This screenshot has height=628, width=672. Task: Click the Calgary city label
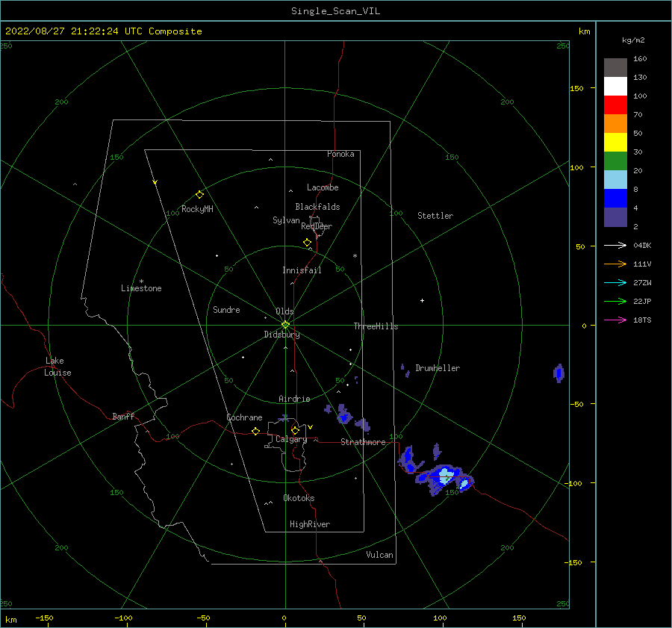click(x=291, y=439)
